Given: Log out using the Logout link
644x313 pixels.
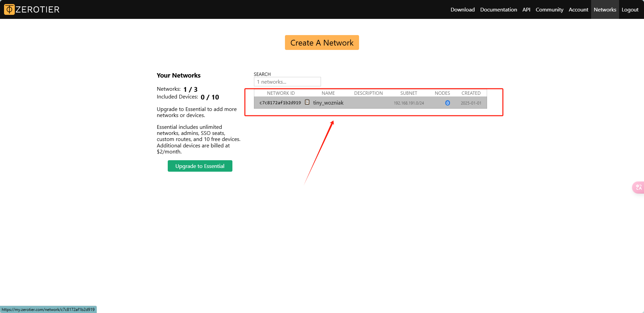Looking at the screenshot, I should (630, 9).
